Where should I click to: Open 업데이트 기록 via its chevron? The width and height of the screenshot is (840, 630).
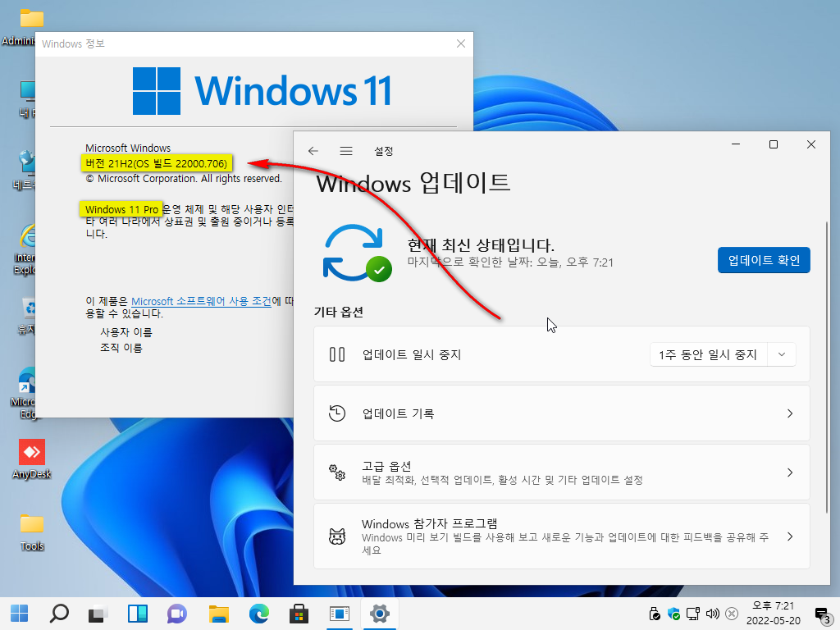790,413
